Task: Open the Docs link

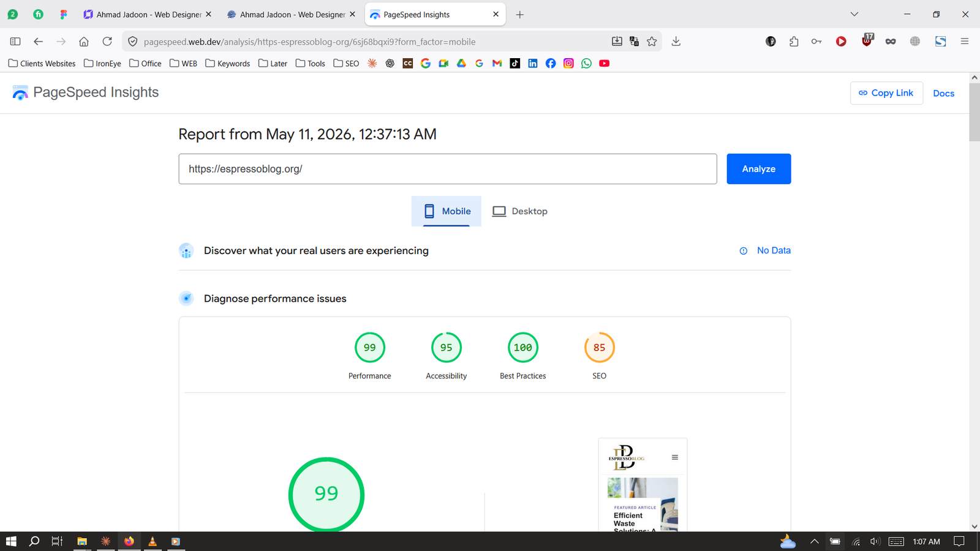Action: click(x=943, y=93)
